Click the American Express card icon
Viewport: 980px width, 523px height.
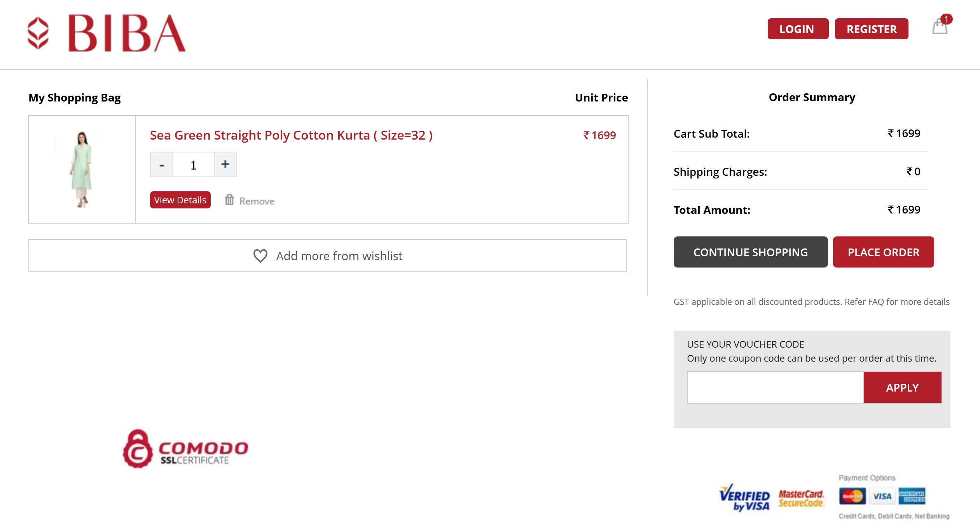[912, 496]
